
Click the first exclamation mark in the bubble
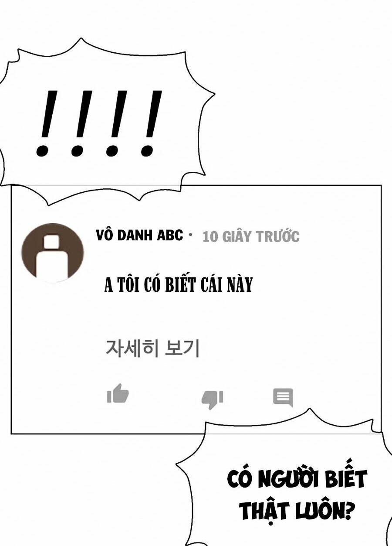[x=48, y=123]
